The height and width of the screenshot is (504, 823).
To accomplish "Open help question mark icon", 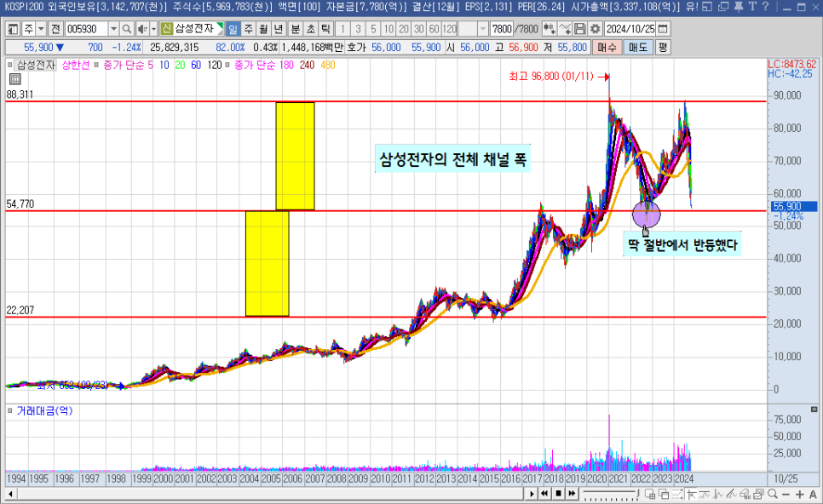I will point(765,7).
